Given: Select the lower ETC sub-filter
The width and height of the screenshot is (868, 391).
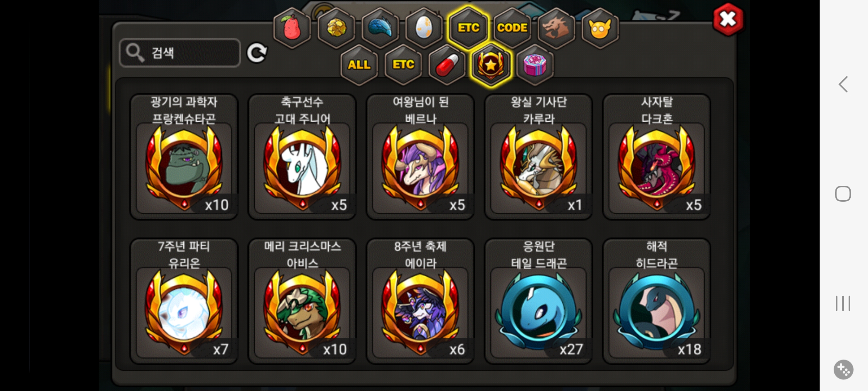Looking at the screenshot, I should (x=403, y=65).
